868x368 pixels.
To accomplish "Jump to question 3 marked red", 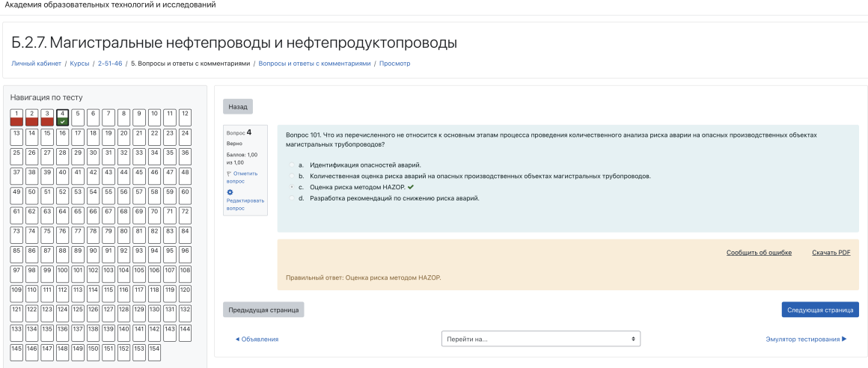I will click(47, 117).
